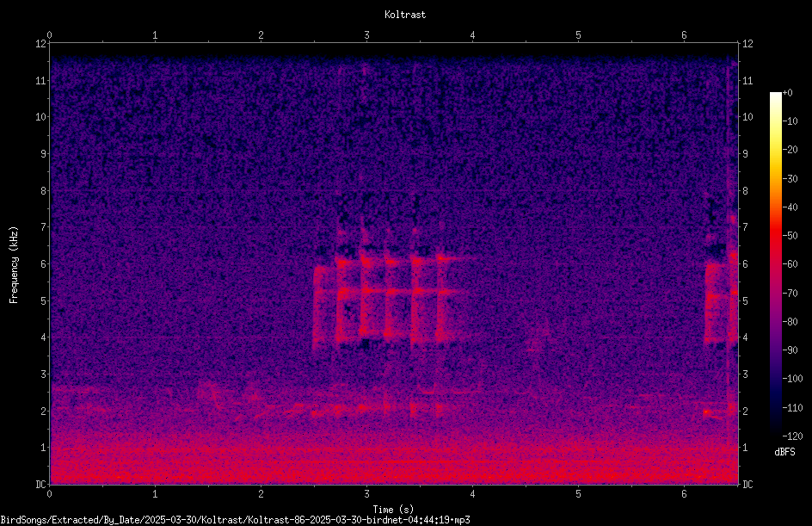The width and height of the screenshot is (812, 526).
Task: Click the "-60" label on the color scale
Action: point(790,264)
